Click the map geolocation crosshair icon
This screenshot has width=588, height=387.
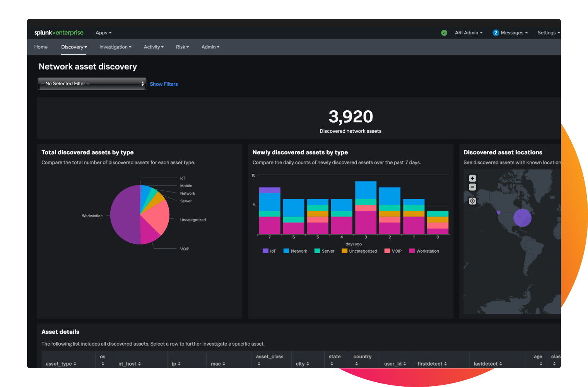(472, 201)
